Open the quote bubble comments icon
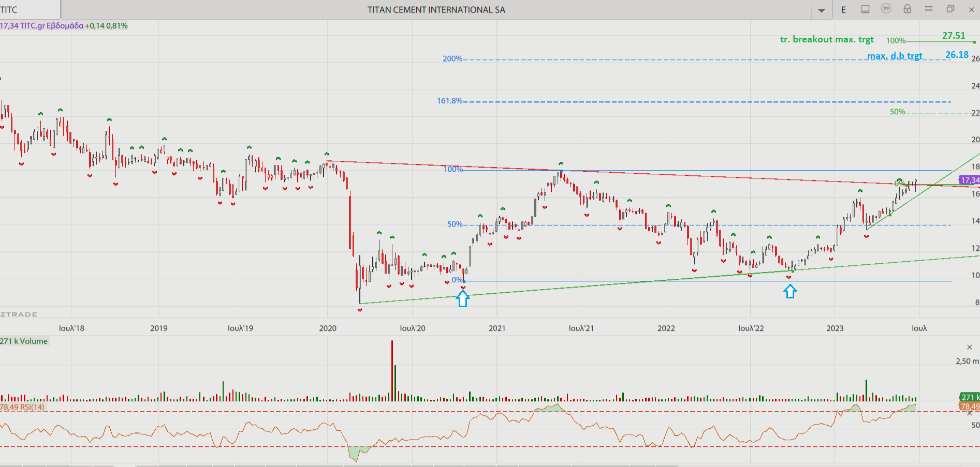Screen dimensions: 980x467 click(x=886, y=9)
